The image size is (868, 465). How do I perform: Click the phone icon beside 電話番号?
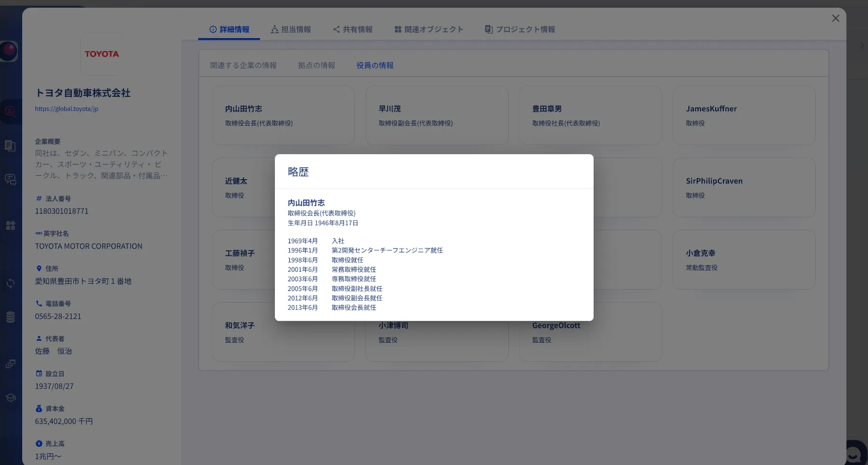coord(39,304)
